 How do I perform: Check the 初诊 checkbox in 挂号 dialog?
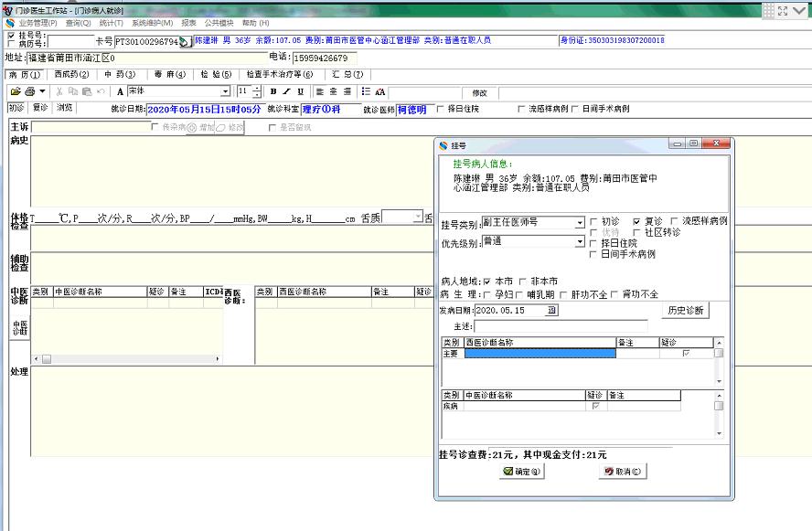click(x=594, y=221)
